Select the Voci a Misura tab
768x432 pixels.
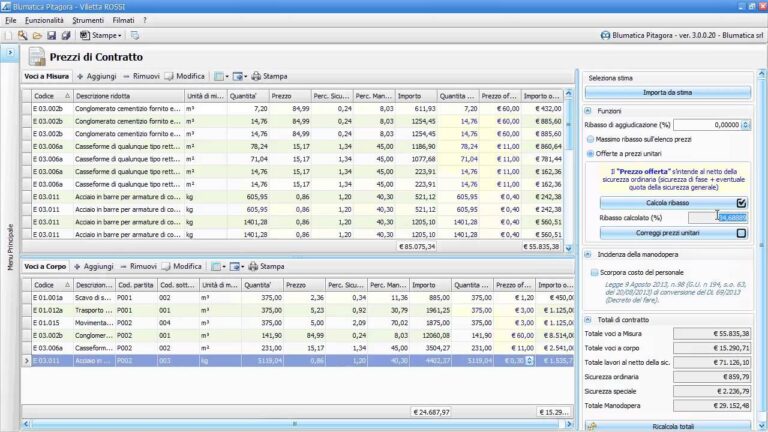(47, 76)
